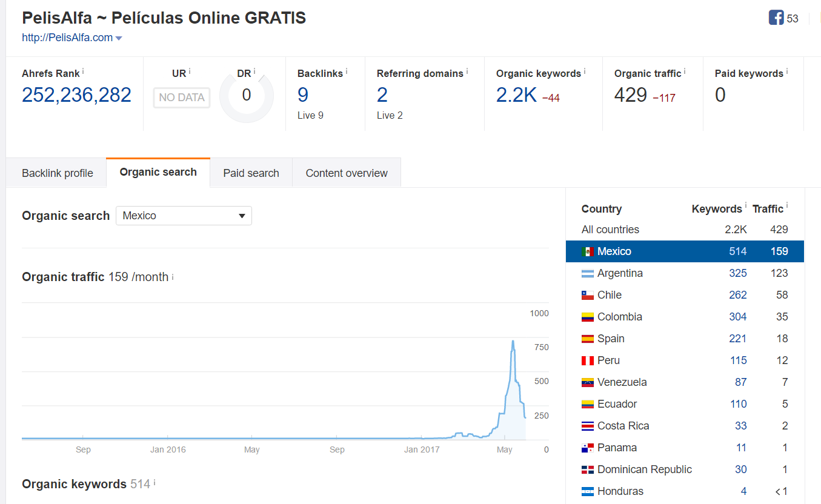821x504 pixels.
Task: Click the Facebook share count icon
Action: [776, 18]
